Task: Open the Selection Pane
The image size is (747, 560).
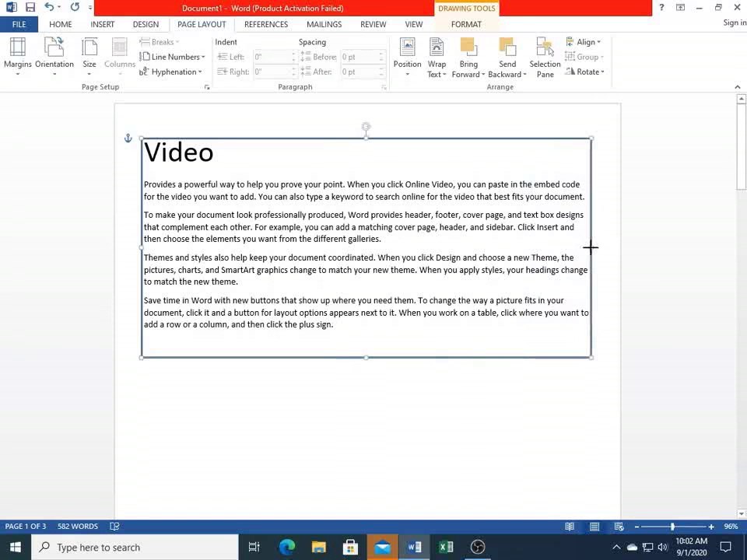Action: point(545,57)
